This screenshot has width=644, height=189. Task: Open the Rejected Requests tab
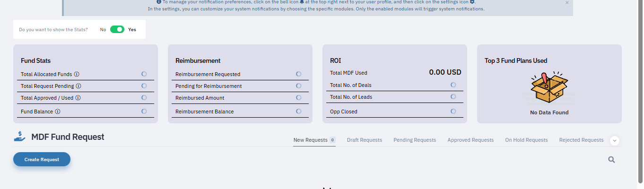coord(581,140)
